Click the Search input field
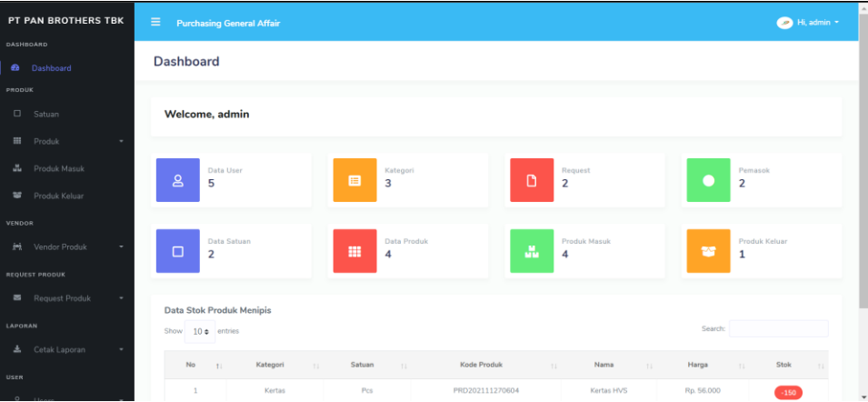This screenshot has height=402, width=868. 778,328
